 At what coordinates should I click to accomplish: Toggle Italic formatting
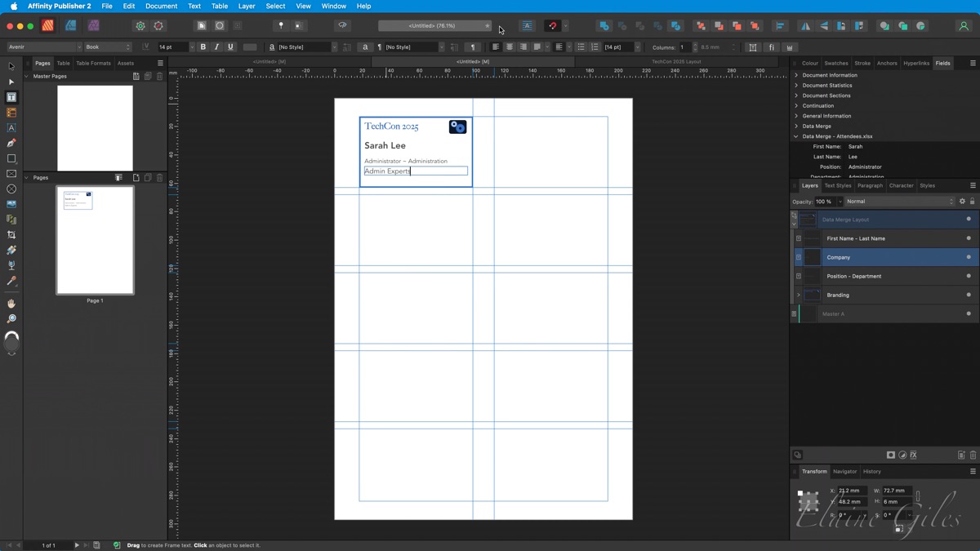click(x=216, y=47)
